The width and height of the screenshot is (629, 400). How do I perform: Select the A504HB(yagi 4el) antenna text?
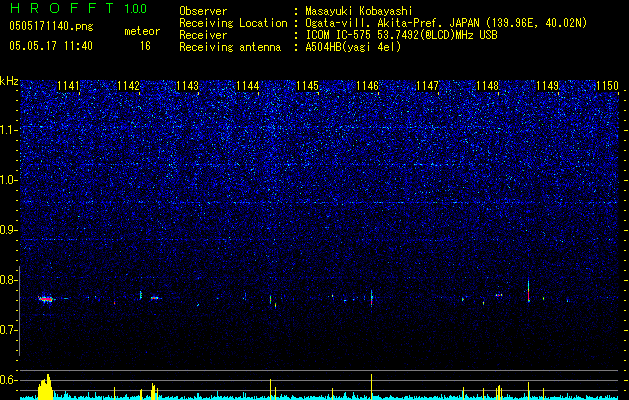(353, 47)
